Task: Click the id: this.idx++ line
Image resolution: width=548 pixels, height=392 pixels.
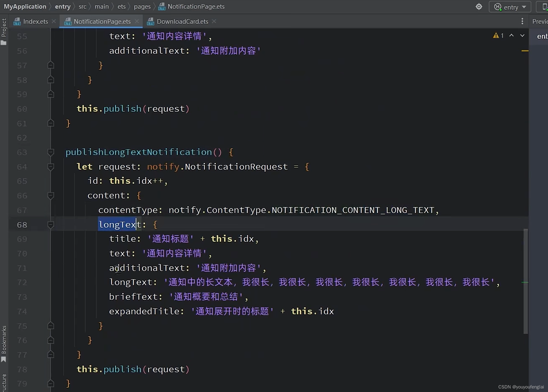Action: coord(128,181)
